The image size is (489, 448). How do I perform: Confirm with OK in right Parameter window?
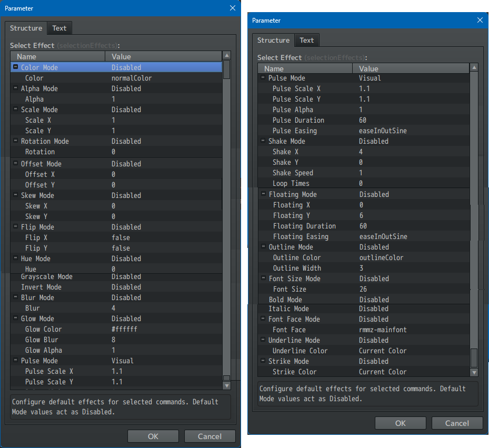401,423
